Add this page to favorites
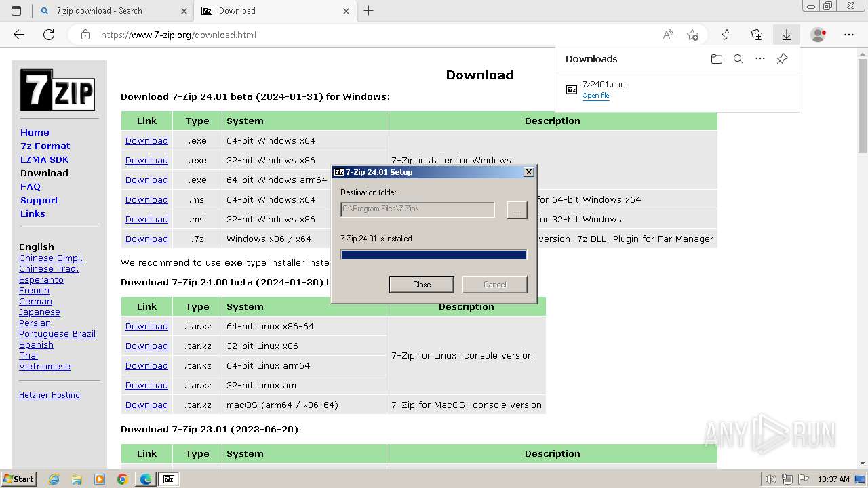The height and width of the screenshot is (488, 868). pos(692,35)
